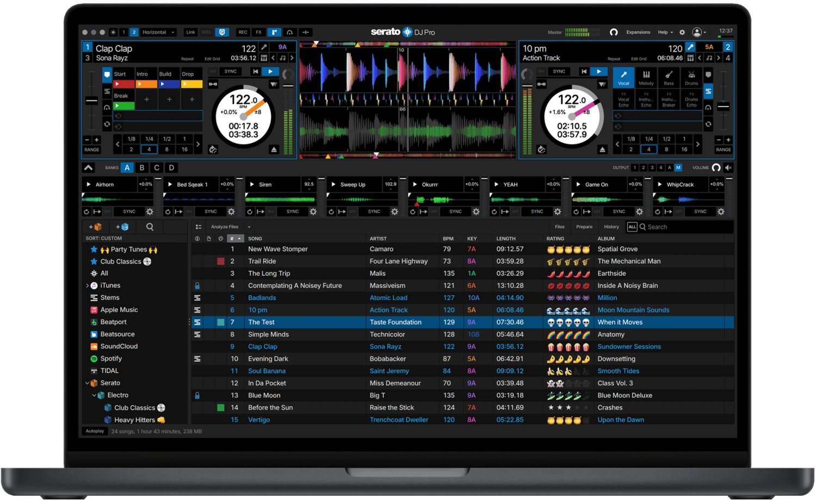Open the Stems tab on deck 1

pyautogui.click(x=107, y=91)
